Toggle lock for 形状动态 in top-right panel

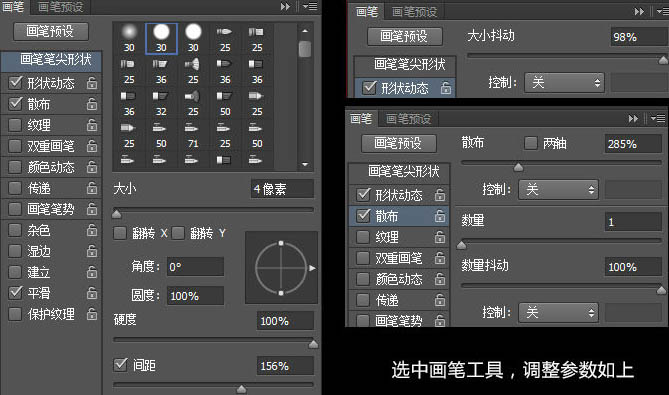[x=446, y=88]
